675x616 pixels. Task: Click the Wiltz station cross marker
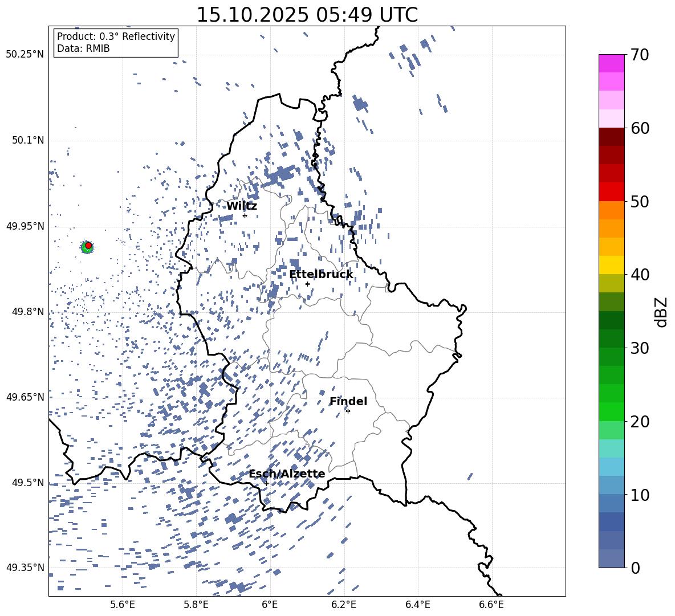[245, 216]
